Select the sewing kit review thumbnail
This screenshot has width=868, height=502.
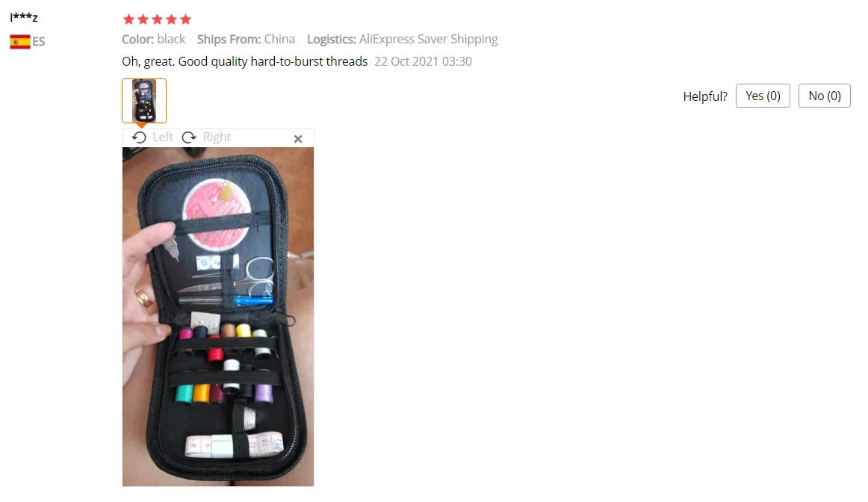tap(144, 101)
